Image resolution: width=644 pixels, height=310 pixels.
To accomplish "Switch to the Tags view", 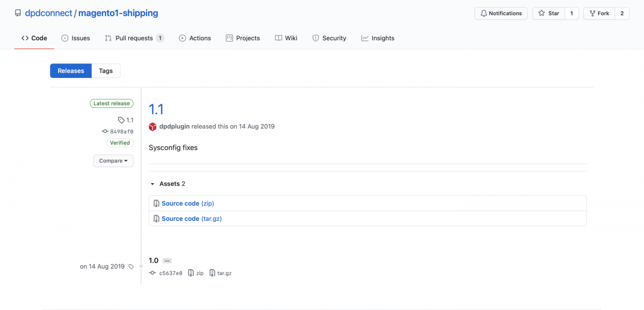I will 106,70.
